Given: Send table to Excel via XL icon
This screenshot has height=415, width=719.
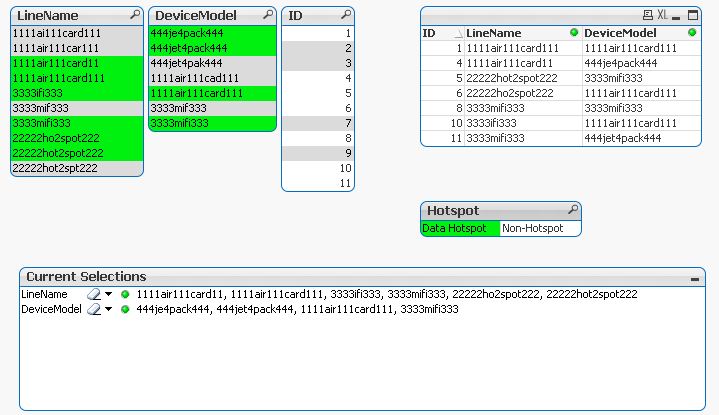Looking at the screenshot, I should click(x=662, y=15).
